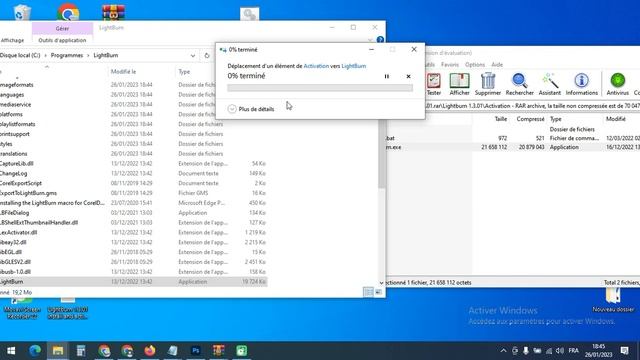Select the libusb-1.0.dll file
This screenshot has height=360, width=640.
point(133,272)
